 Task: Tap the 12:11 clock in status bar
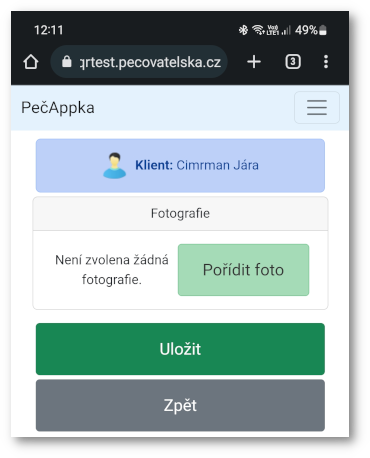pyautogui.click(x=49, y=30)
